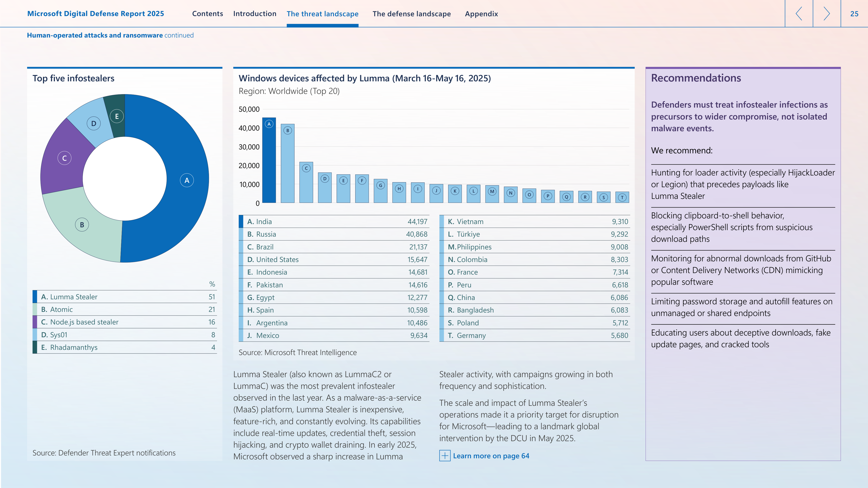
Task: Select The threat landscape tab
Action: point(322,14)
